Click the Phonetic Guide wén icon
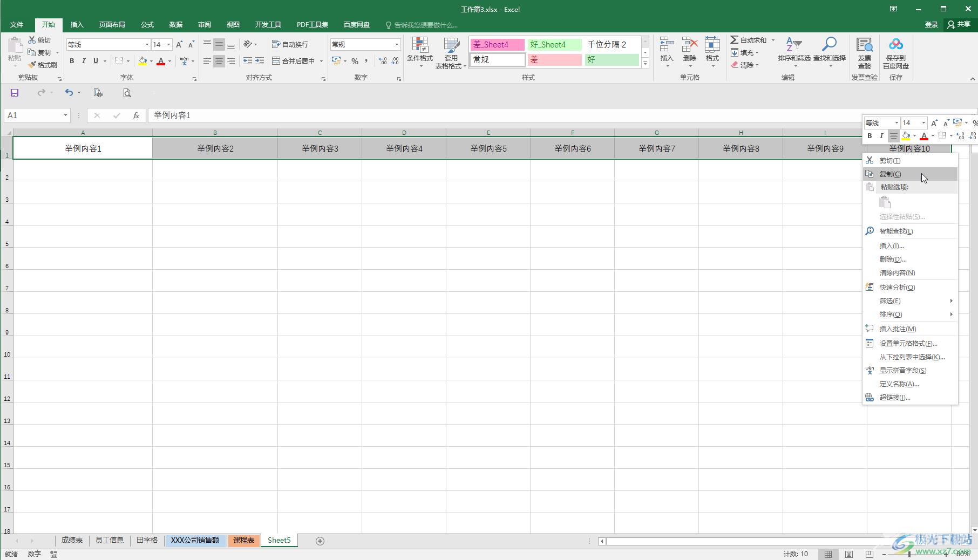This screenshot has width=978, height=560. (185, 61)
